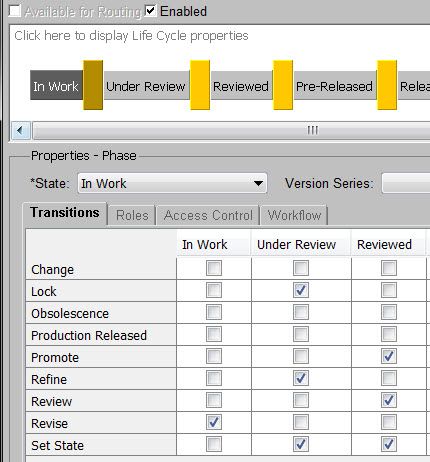Select the gate between Under Review and Reviewed

[200, 85]
